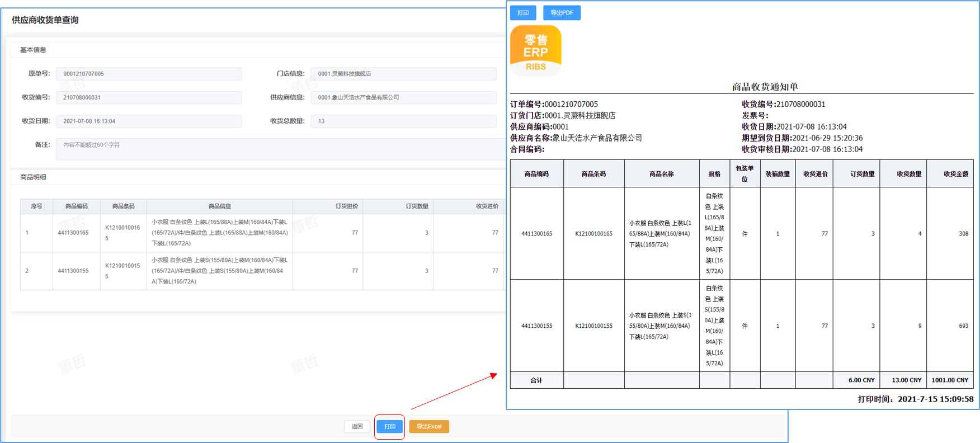Click the 零售ERP RIBS logo icon
The image size is (980, 443).
(535, 51)
